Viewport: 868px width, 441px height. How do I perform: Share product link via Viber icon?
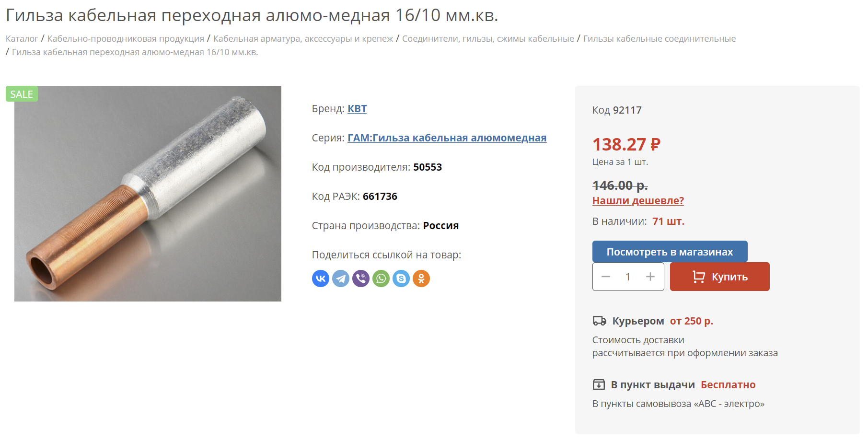point(361,279)
